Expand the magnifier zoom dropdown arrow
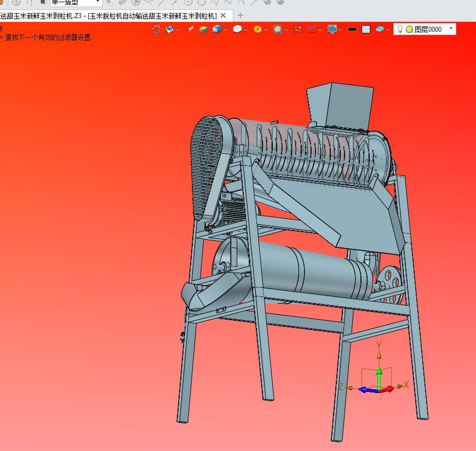Image resolution: width=476 pixels, height=451 pixels. (x=286, y=30)
